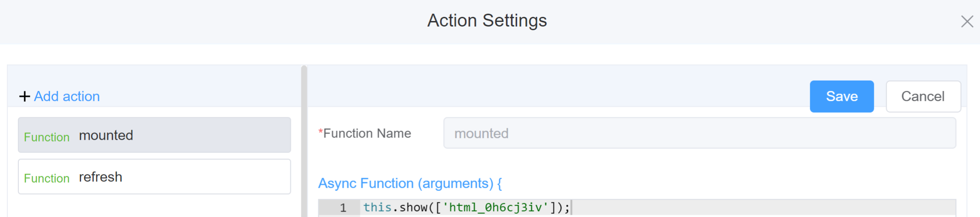Image resolution: width=980 pixels, height=217 pixels.
Task: Save the action settings
Action: pos(841,97)
